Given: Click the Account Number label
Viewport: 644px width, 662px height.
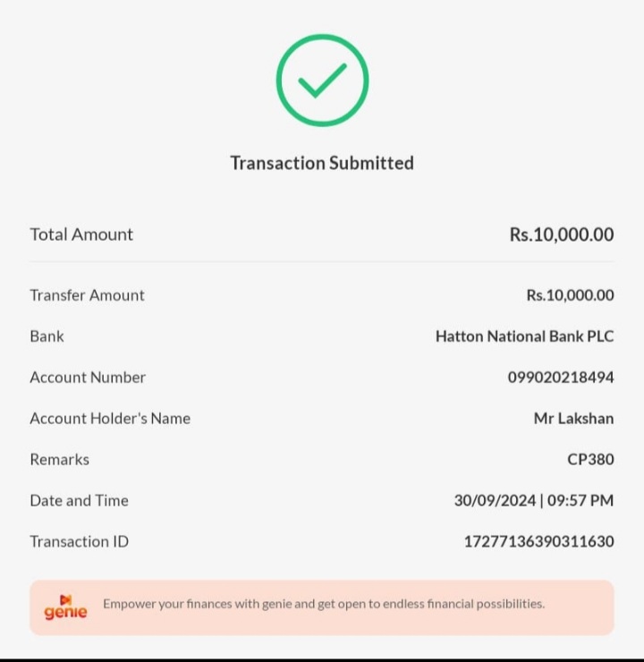Looking at the screenshot, I should [x=88, y=378].
